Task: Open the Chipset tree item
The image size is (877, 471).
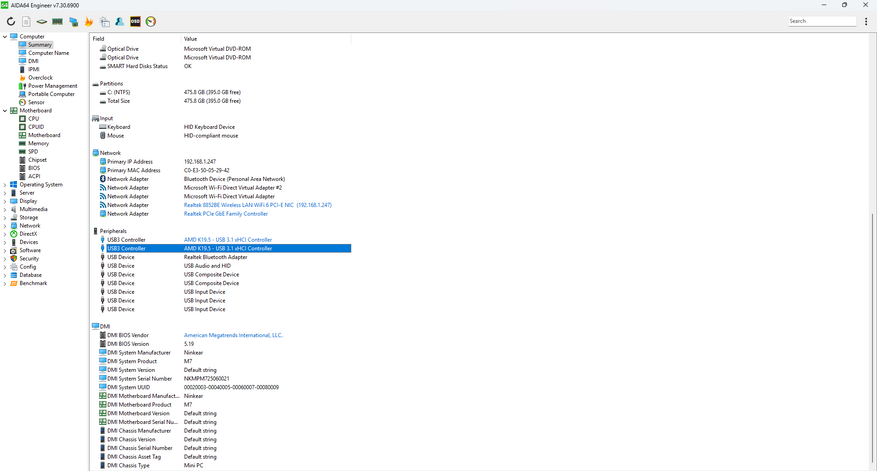Action: point(37,160)
